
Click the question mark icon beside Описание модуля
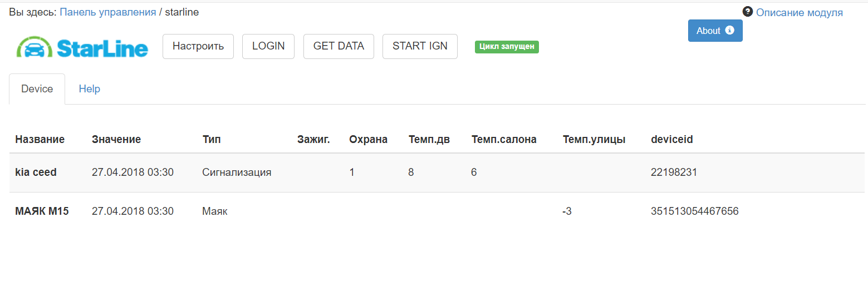(748, 12)
